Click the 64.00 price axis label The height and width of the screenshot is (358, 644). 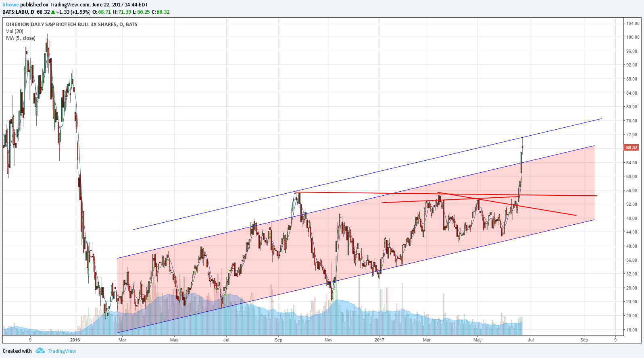click(x=632, y=163)
